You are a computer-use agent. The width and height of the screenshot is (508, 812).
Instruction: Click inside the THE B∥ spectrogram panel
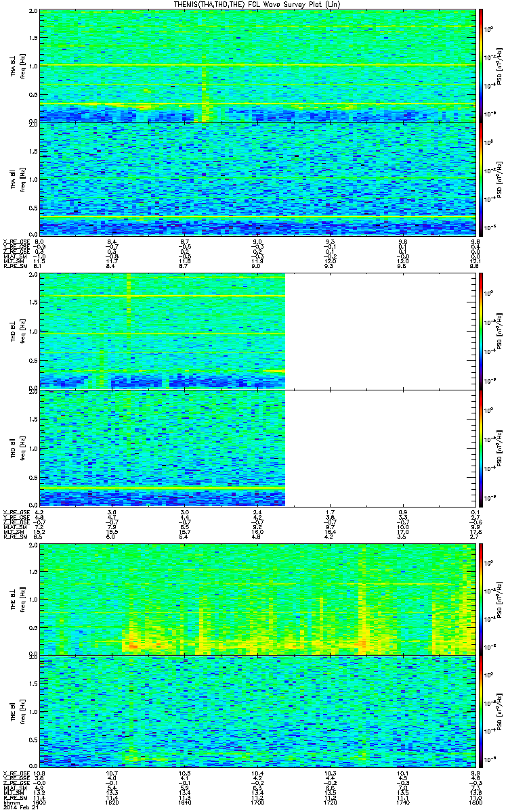(x=257, y=713)
